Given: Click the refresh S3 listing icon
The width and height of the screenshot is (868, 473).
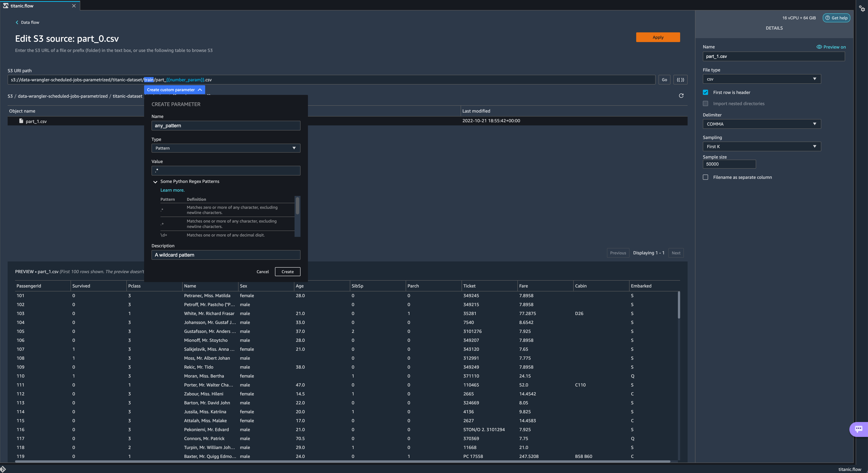Looking at the screenshot, I should [x=681, y=96].
